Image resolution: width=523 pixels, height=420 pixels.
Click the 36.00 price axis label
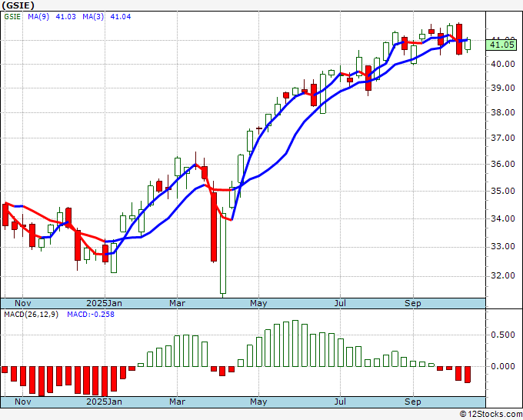pyautogui.click(x=503, y=164)
